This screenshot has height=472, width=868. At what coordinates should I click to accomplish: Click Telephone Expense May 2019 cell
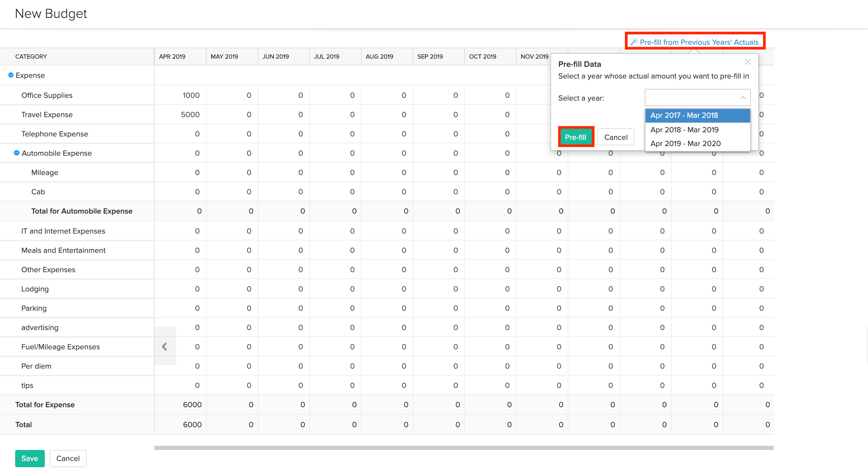232,134
